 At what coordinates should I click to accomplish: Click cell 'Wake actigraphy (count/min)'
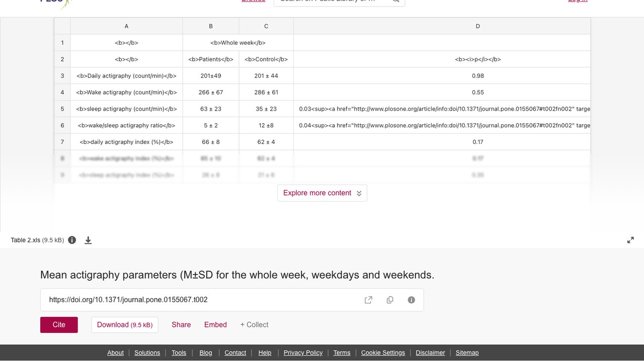pyautogui.click(x=126, y=93)
